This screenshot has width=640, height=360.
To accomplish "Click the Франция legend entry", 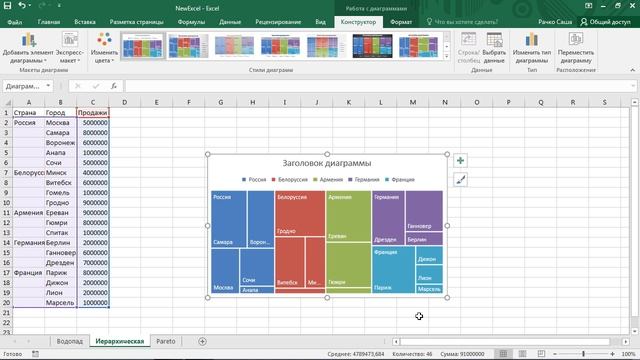I will [x=400, y=180].
